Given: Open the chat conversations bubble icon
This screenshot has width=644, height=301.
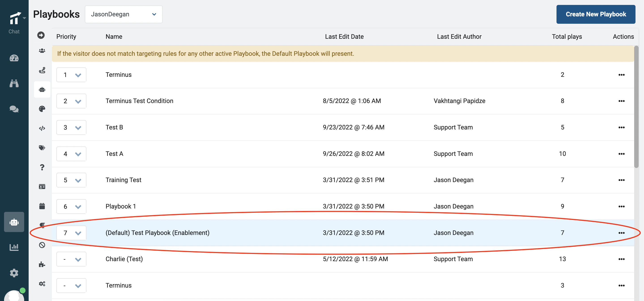Looking at the screenshot, I should (14, 109).
